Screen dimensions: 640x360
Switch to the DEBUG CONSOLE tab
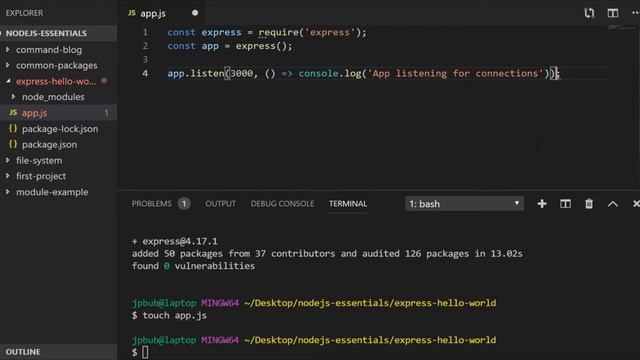click(282, 204)
